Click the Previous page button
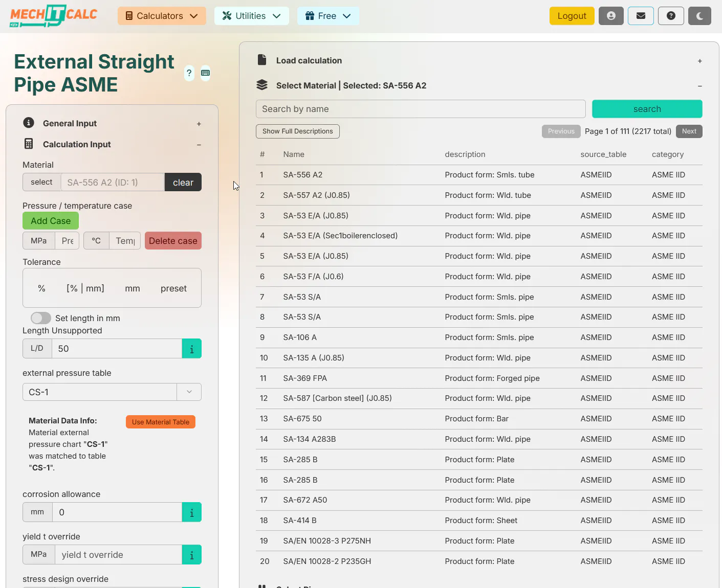The width and height of the screenshot is (722, 588). (561, 131)
